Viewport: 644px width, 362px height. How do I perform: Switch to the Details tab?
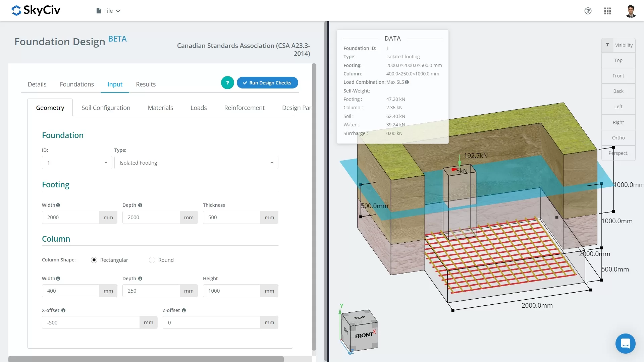(x=37, y=84)
